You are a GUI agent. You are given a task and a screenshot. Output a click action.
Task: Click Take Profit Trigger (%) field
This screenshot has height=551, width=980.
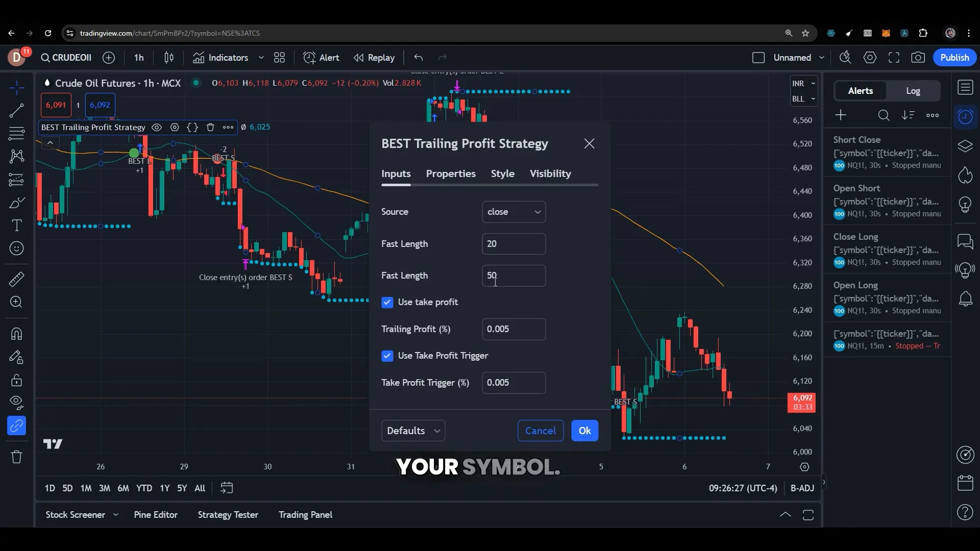(513, 383)
